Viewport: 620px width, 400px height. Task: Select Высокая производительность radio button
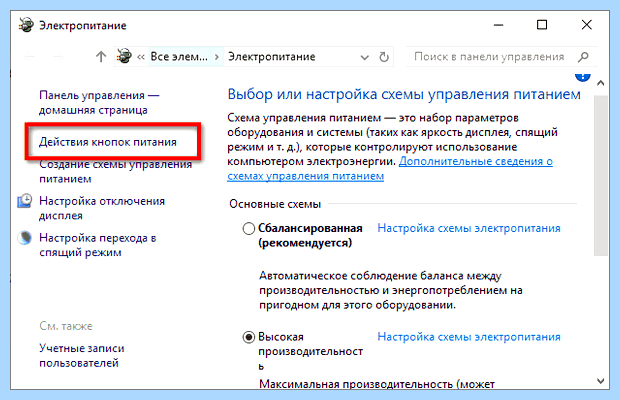[x=248, y=337]
